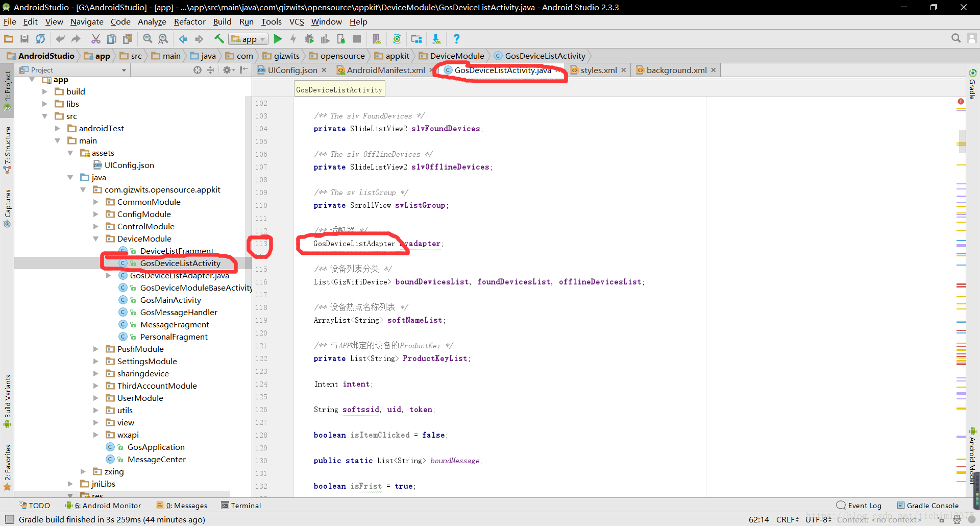Screen dimensions: 980x526
Task: Toggle the Android Model tool window
Action: click(x=972, y=456)
